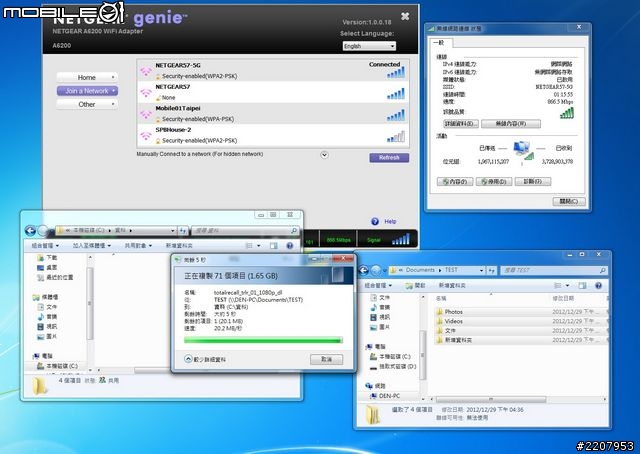The height and width of the screenshot is (454, 640).
Task: Refresh the address bar in the TEST Explorer window
Action: (492, 270)
